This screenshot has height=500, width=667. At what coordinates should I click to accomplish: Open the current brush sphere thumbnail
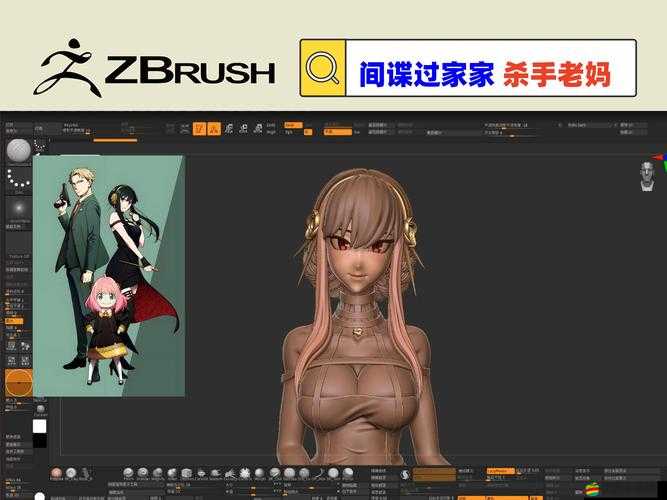coord(18,151)
